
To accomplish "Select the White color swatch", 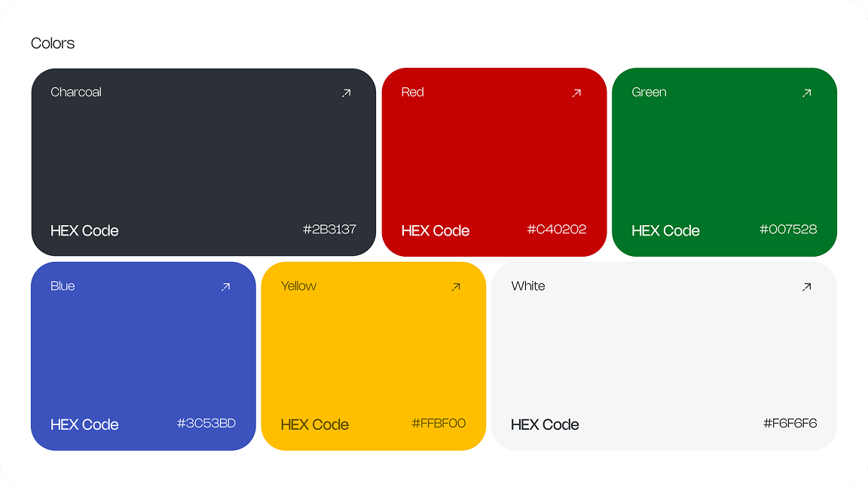I will (665, 356).
